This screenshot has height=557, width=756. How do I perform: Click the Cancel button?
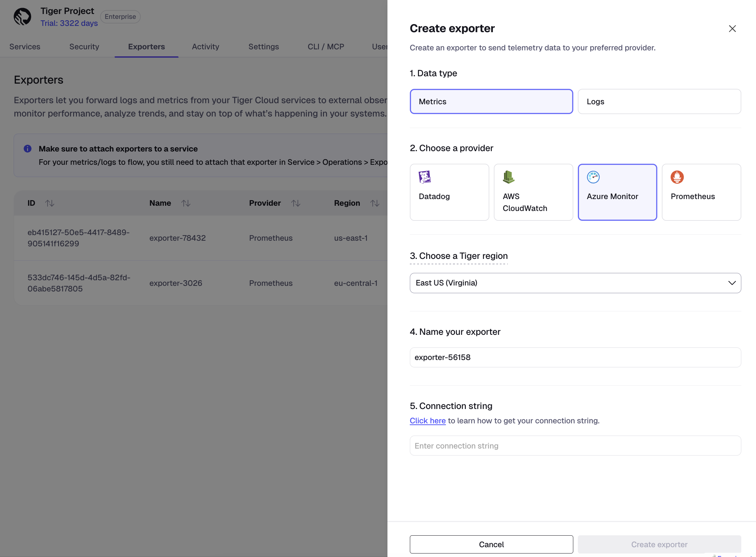coord(491,544)
